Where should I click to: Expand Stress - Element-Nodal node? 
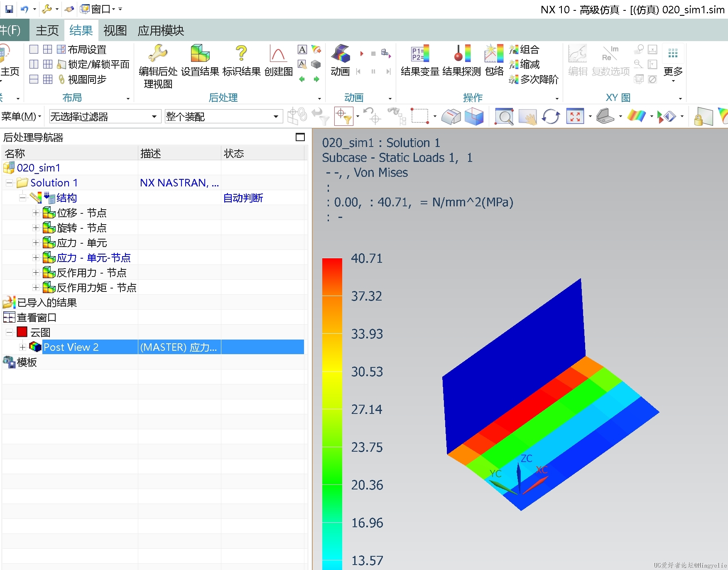pyautogui.click(x=36, y=258)
